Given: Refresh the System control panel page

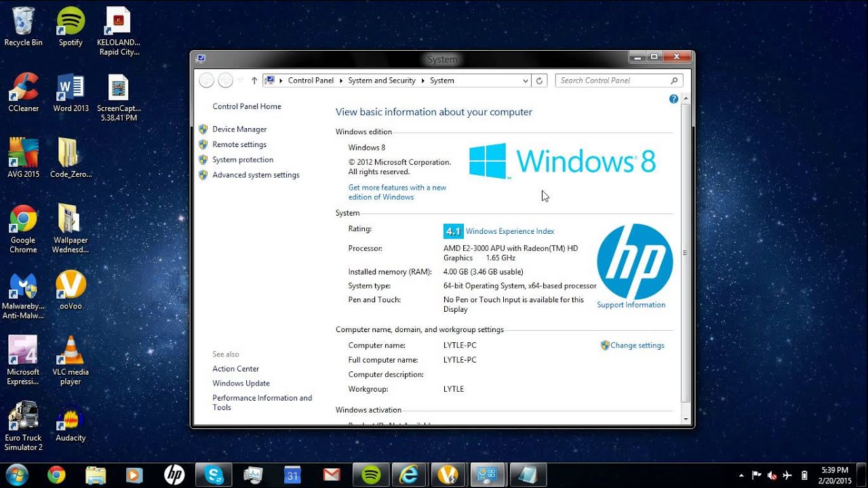Looking at the screenshot, I should coord(540,81).
